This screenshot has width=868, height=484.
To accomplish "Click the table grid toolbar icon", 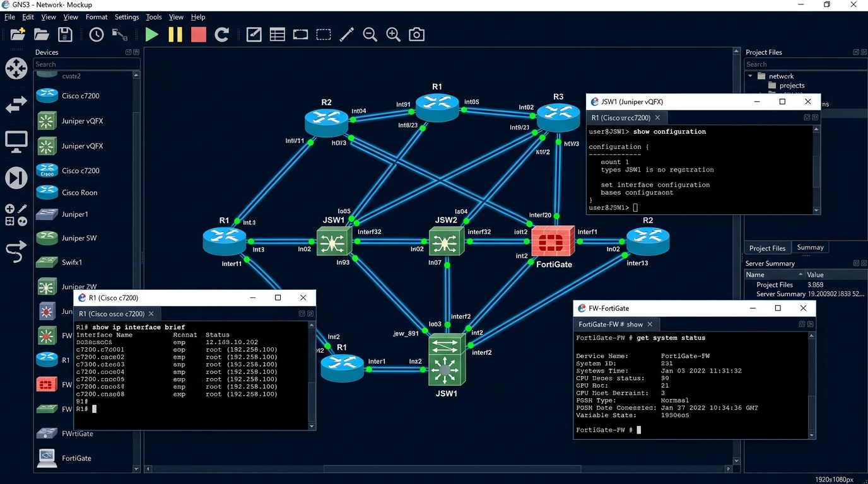I will tap(277, 34).
